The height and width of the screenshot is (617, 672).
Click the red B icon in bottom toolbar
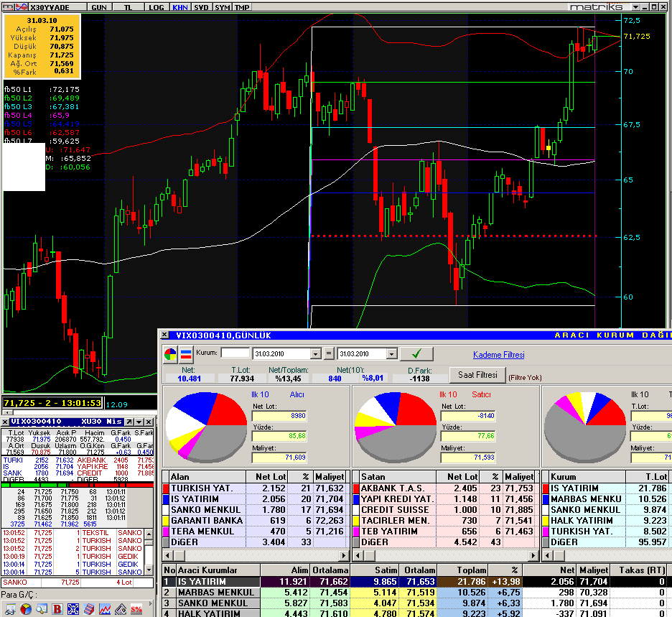(x=57, y=609)
